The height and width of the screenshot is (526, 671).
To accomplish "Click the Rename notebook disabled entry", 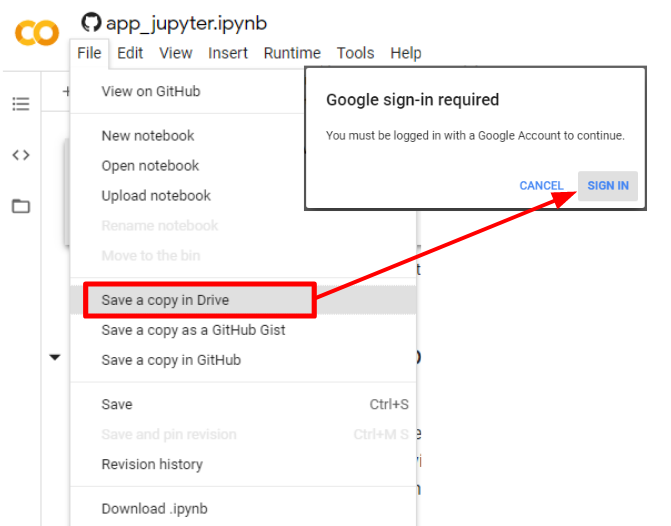I will click(160, 226).
